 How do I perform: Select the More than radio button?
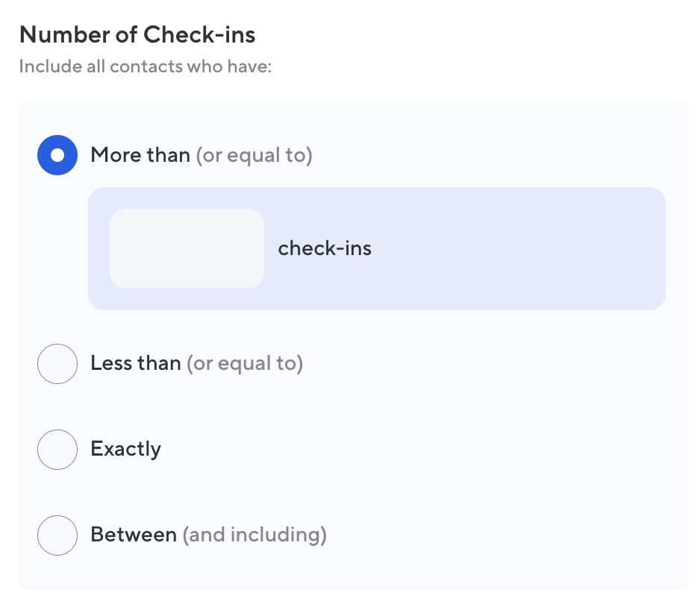click(57, 155)
